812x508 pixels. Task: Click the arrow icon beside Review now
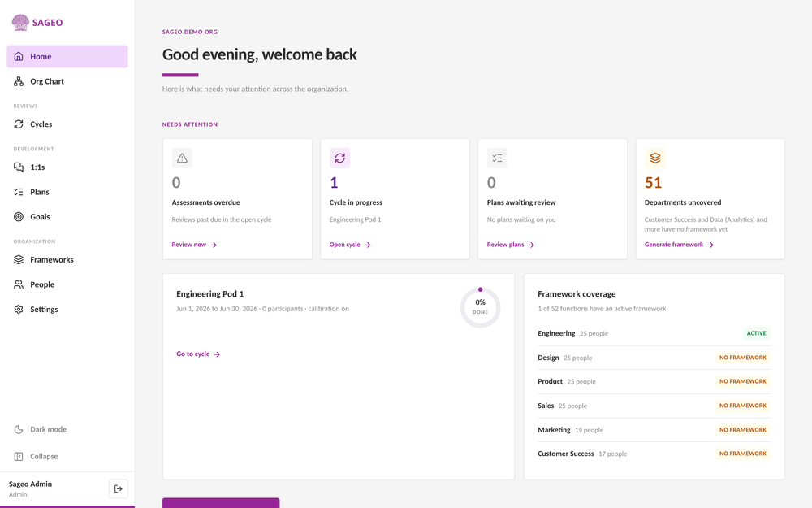coord(214,245)
